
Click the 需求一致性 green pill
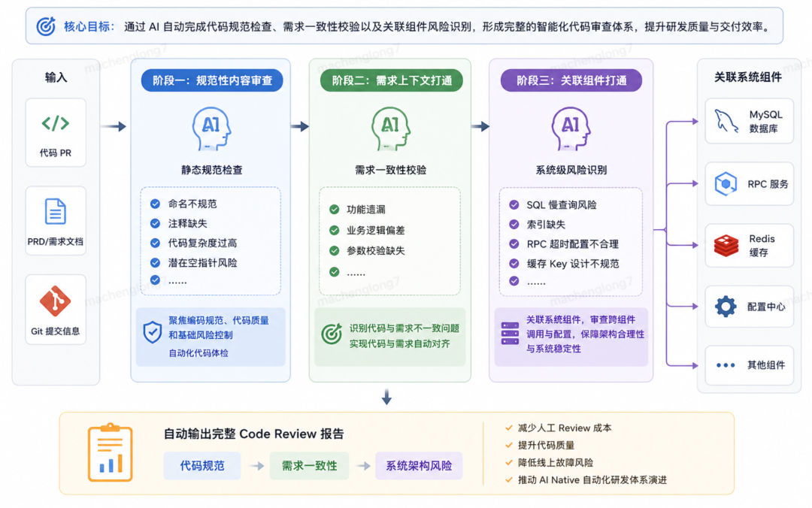pos(309,465)
